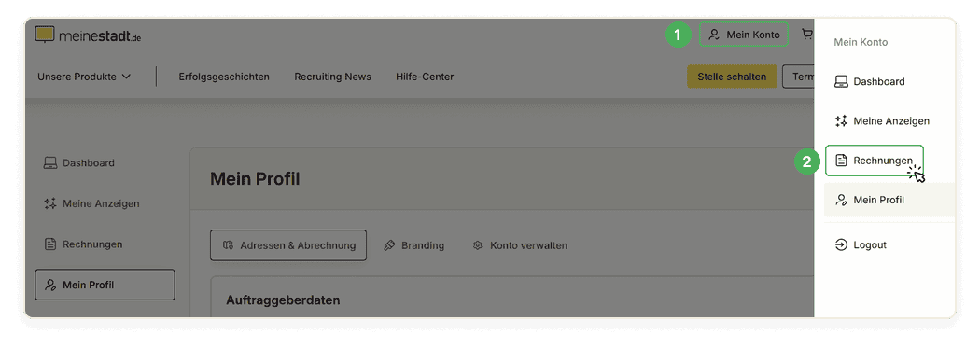This screenshot has height=349, width=980.
Task: Select Rechnungen in the account flyout
Action: click(x=874, y=161)
